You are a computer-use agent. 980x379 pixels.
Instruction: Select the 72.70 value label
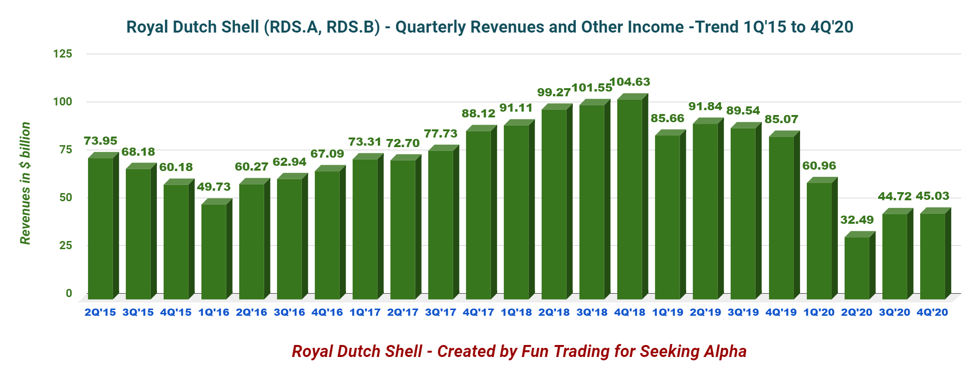point(403,143)
